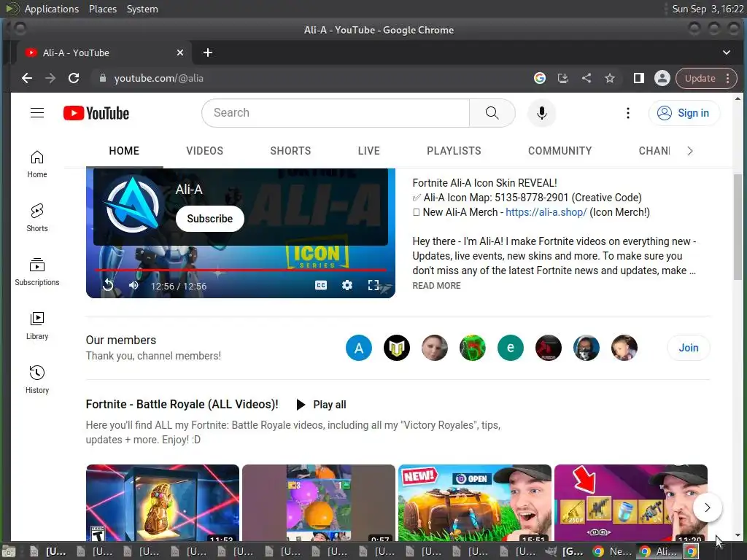Viewport: 747px width, 560px height.
Task: Go to the YouTube logo home link
Action: click(x=96, y=113)
